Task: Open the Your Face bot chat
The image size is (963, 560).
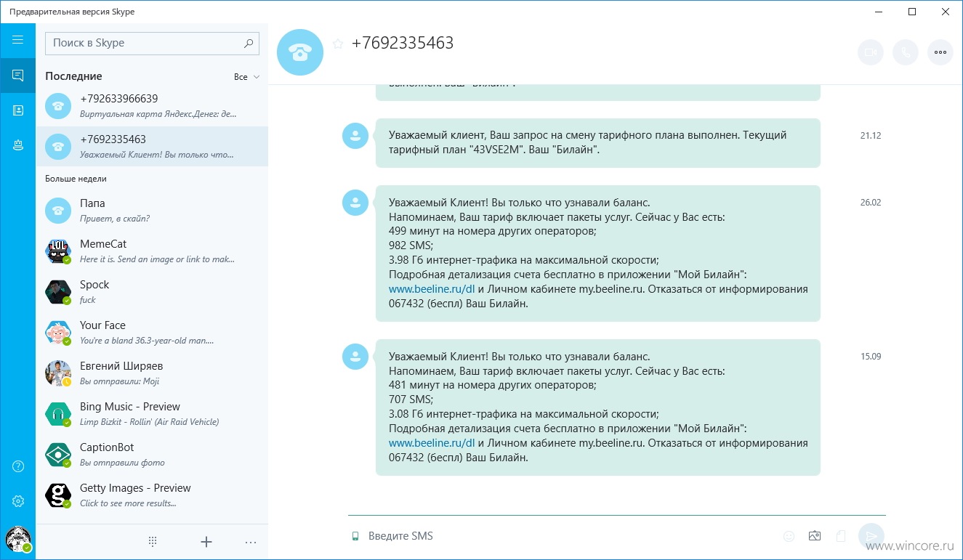Action: (x=152, y=333)
